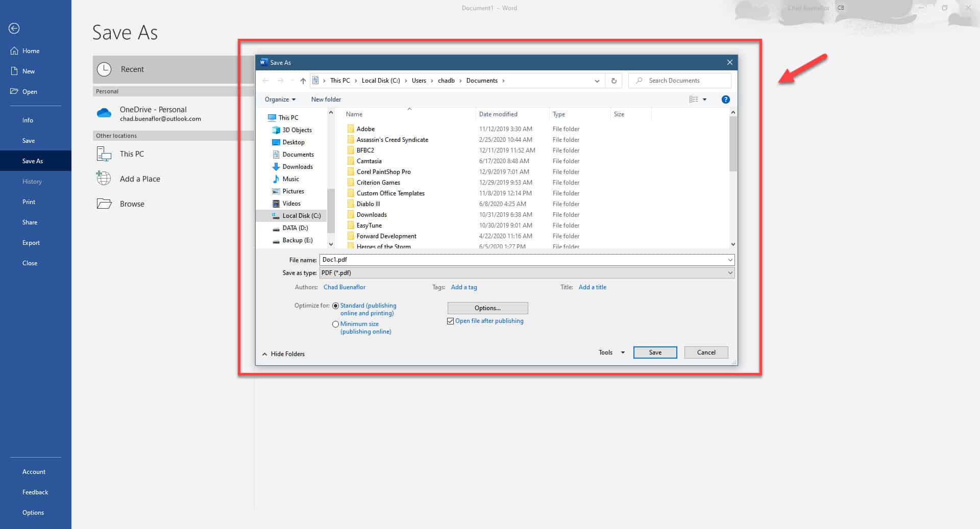Select the Standard publishing radio option
980x529 pixels.
pyautogui.click(x=335, y=306)
